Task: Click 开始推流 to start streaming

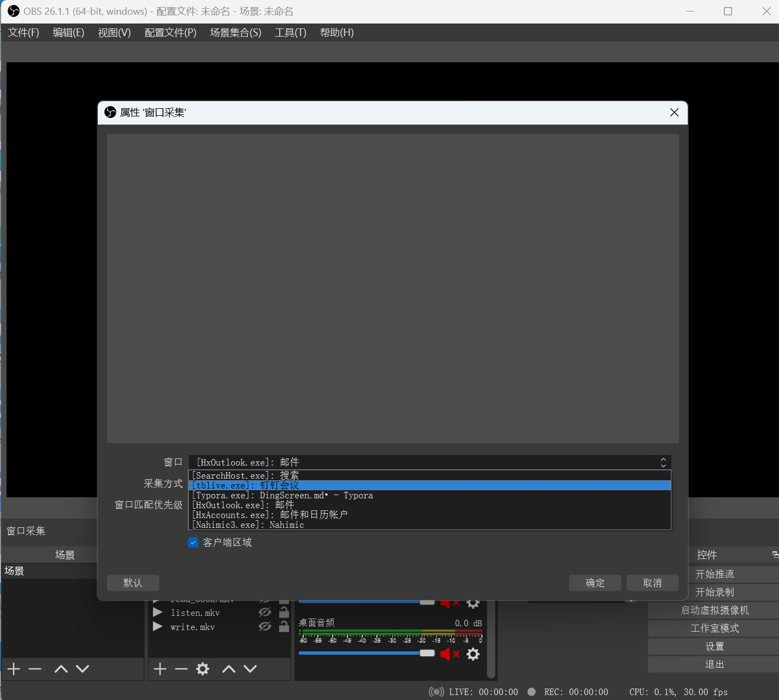Action: click(714, 574)
